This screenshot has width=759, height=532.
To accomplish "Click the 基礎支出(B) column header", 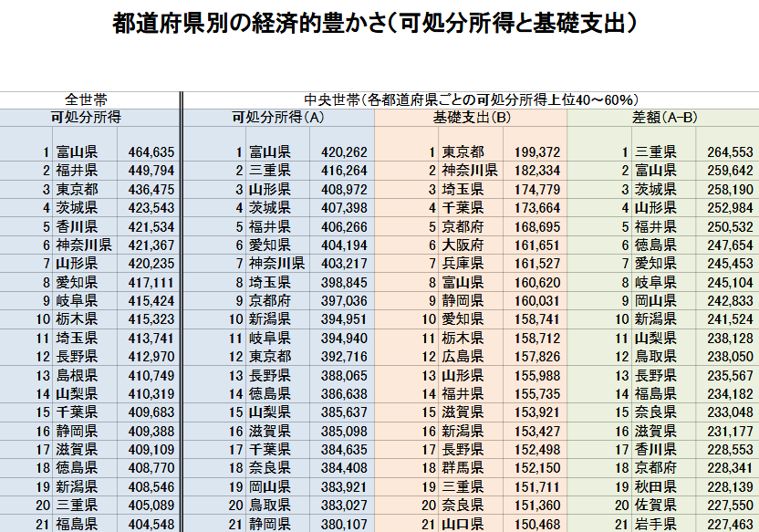I will point(472,117).
